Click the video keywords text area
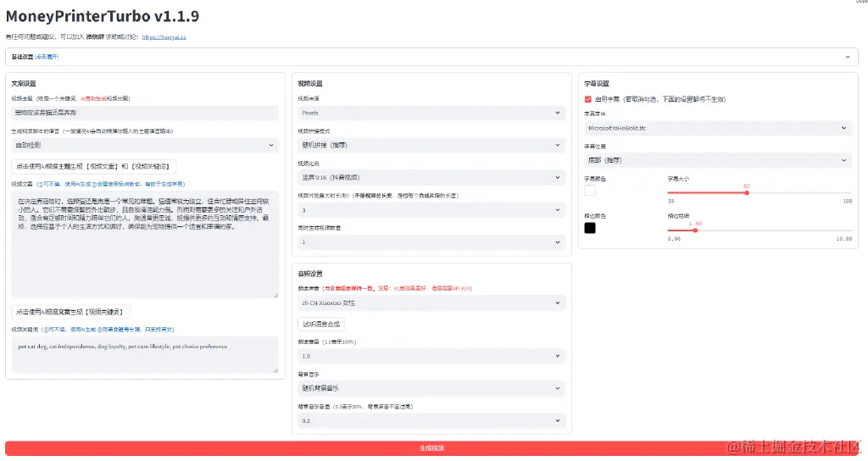 click(x=145, y=355)
